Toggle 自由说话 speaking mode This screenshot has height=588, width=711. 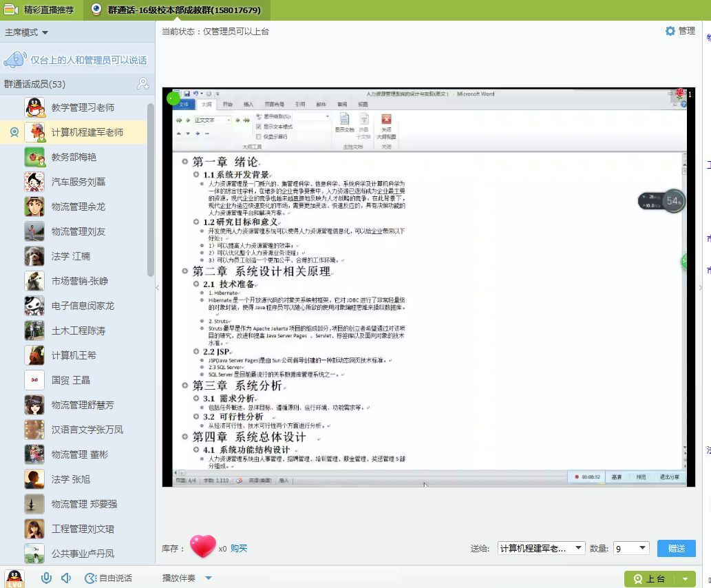point(108,578)
